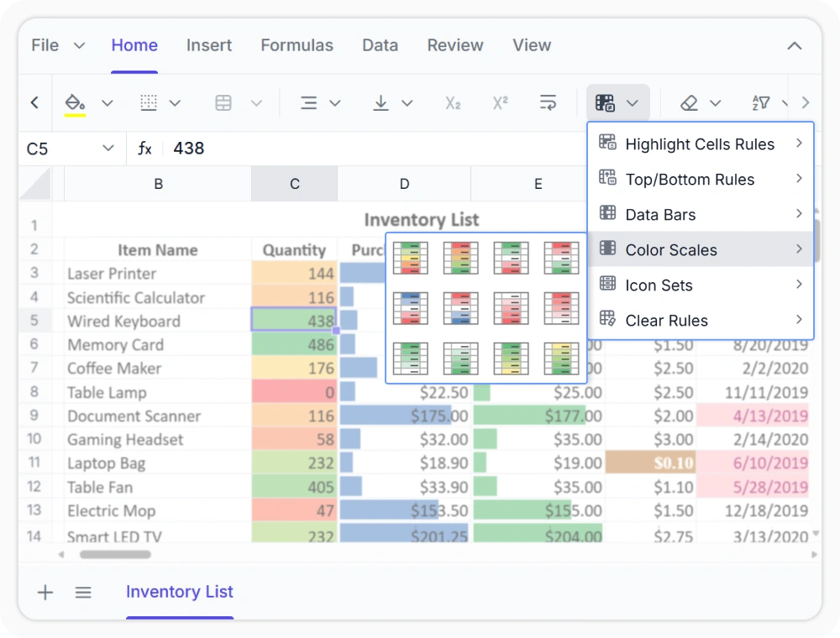Click the clear eraser icon

[x=689, y=102]
